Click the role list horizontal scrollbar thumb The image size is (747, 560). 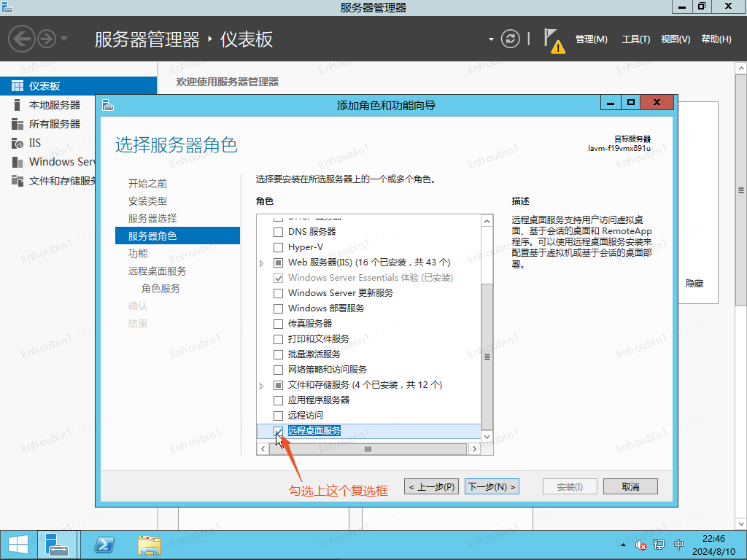[x=368, y=448]
